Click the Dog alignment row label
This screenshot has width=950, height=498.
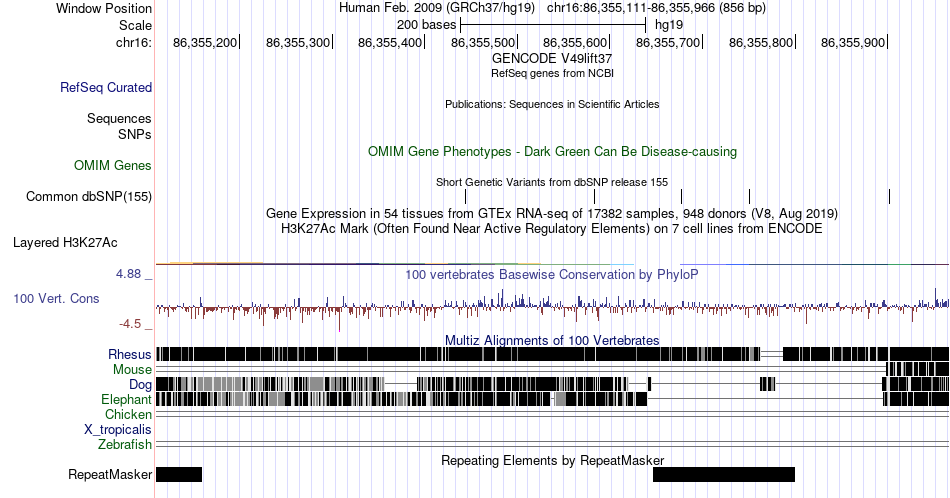[x=140, y=385]
